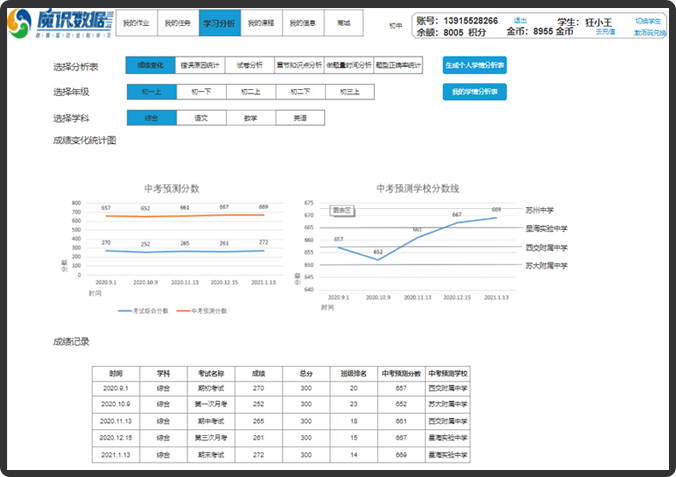
Task: Go to the 商城 tab
Action: point(345,22)
